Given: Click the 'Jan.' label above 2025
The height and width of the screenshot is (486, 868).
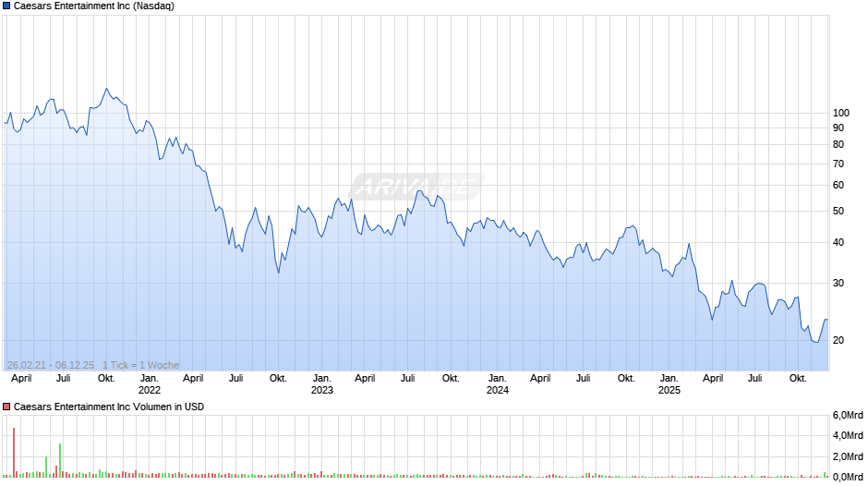Looking at the screenshot, I should coord(669,379).
